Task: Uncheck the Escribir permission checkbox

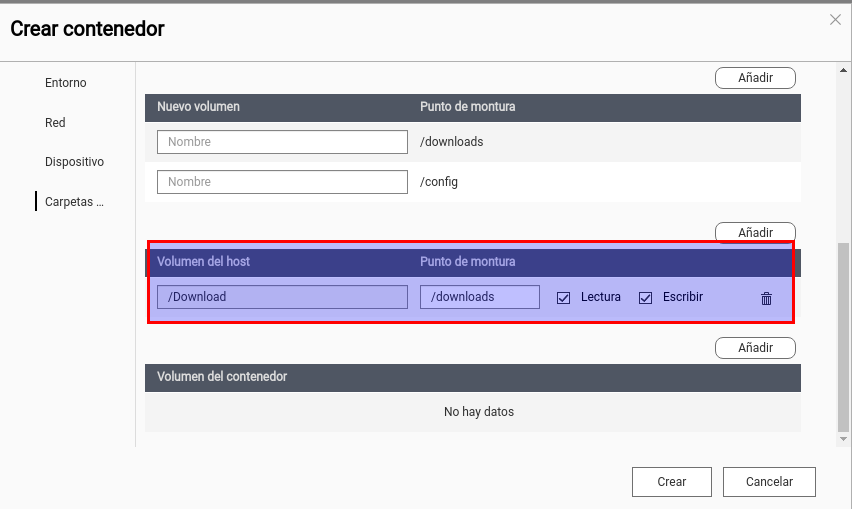Action: (x=645, y=298)
